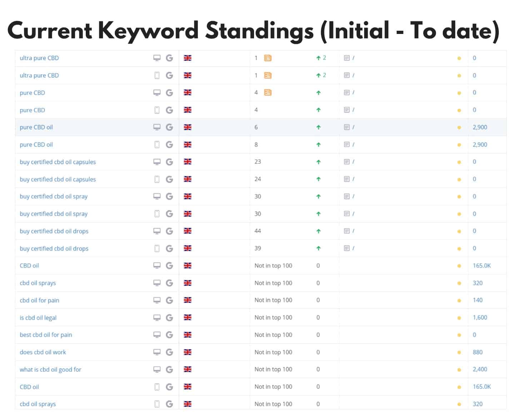Click up 2 change indicator in mobile ultra pure CBD row

(321, 75)
